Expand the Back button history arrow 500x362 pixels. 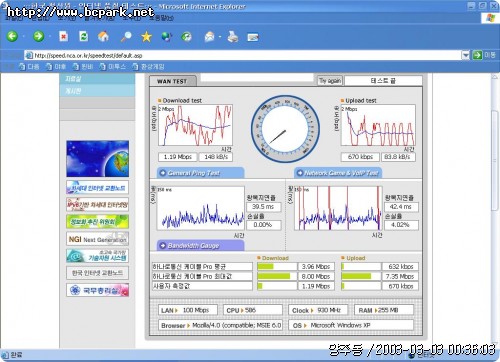24,36
